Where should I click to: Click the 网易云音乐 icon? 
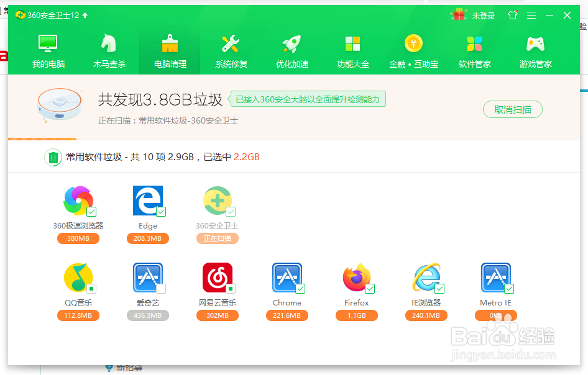point(218,278)
